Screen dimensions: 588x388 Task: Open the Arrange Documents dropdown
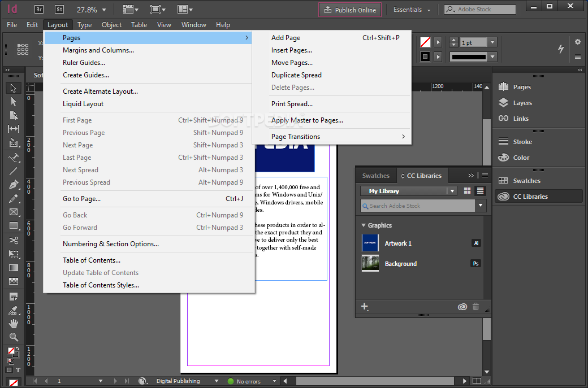(x=185, y=10)
